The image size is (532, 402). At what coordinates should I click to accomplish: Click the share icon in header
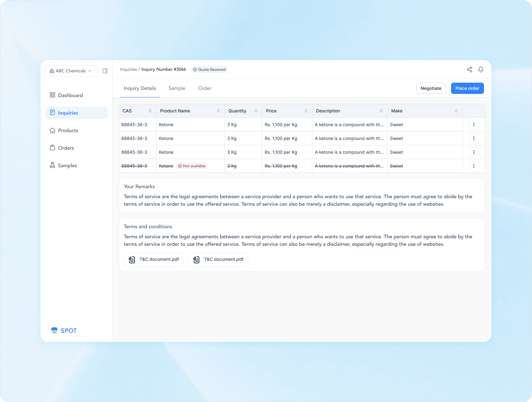pos(469,70)
